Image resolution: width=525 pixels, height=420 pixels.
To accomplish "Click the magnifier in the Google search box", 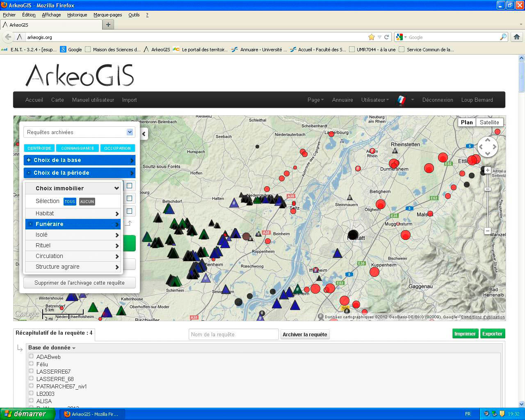I will [x=503, y=37].
